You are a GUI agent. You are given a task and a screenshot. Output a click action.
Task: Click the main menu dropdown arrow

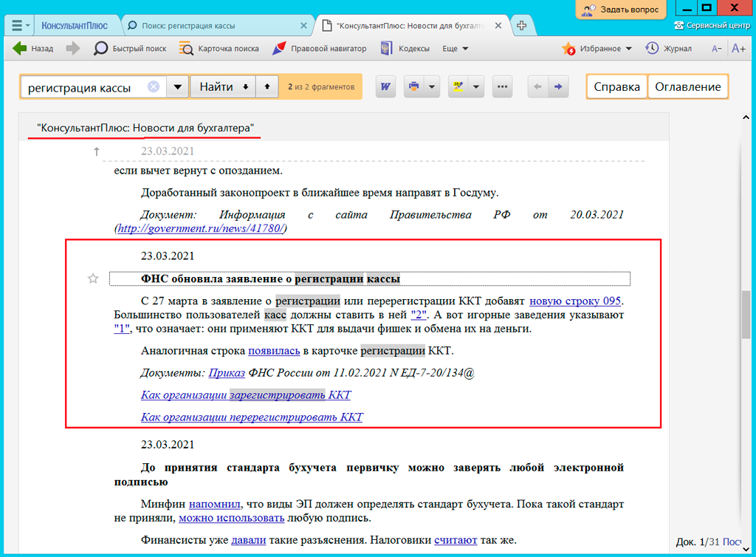point(28,25)
